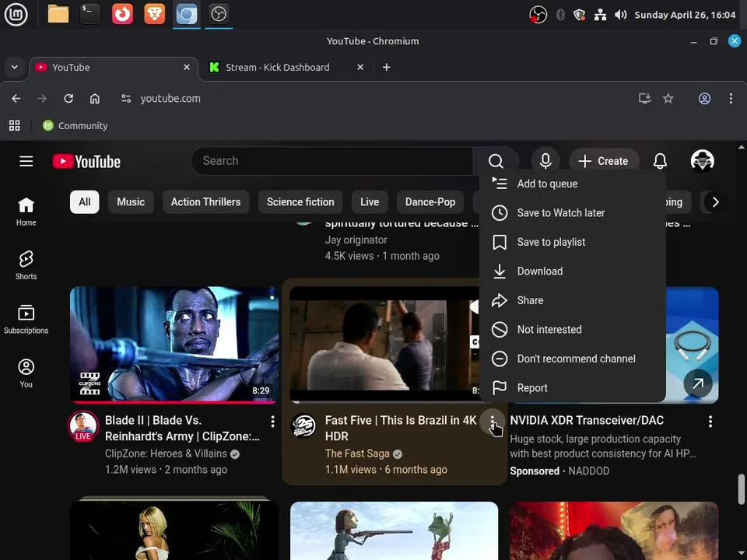This screenshot has height=560, width=747.
Task: Select the Music filter chip
Action: tap(131, 202)
